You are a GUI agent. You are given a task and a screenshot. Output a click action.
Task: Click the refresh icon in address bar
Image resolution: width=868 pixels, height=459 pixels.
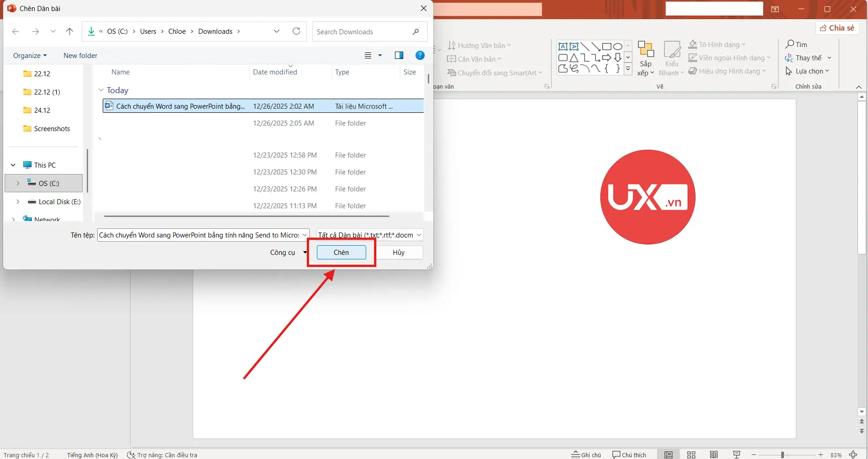(x=296, y=32)
